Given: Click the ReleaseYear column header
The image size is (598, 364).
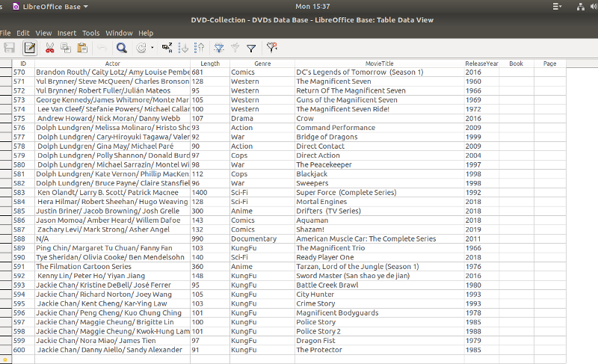Looking at the screenshot, I should 481,64.
